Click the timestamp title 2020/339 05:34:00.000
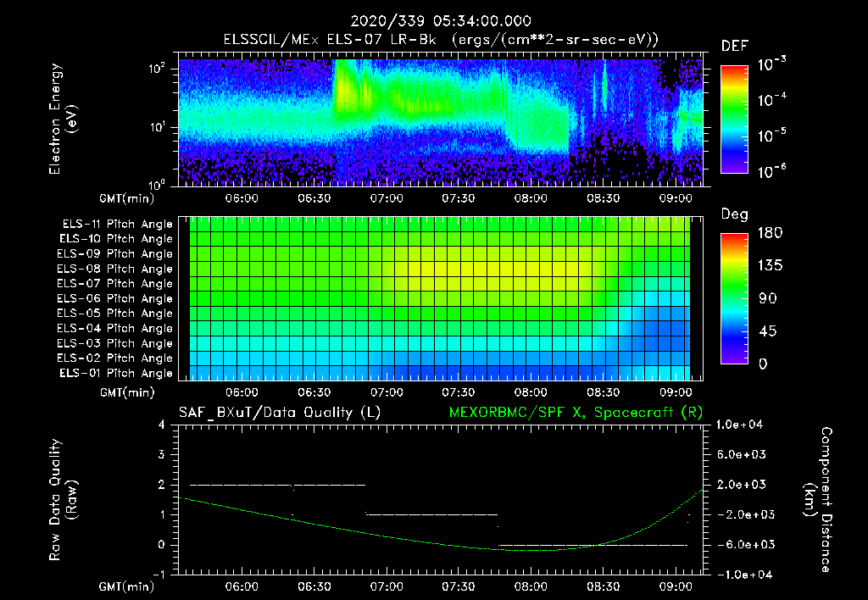This screenshot has height=600, width=868. tap(441, 21)
